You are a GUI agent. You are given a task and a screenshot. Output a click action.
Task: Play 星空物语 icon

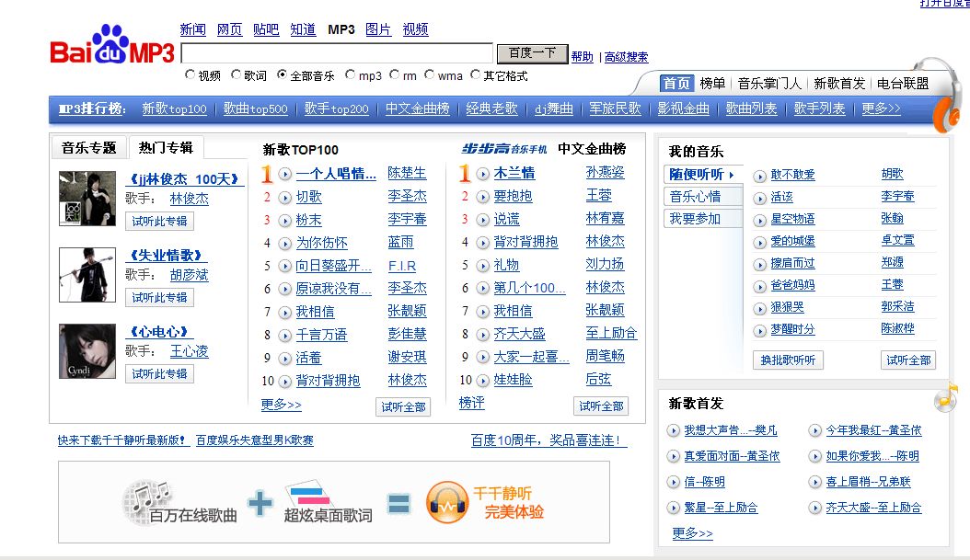759,221
